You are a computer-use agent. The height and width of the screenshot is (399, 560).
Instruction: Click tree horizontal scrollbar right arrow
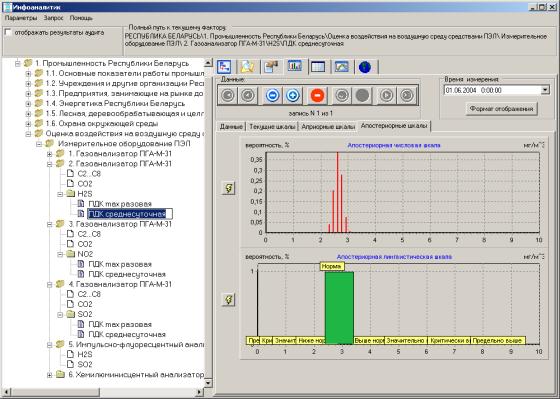coord(200,392)
